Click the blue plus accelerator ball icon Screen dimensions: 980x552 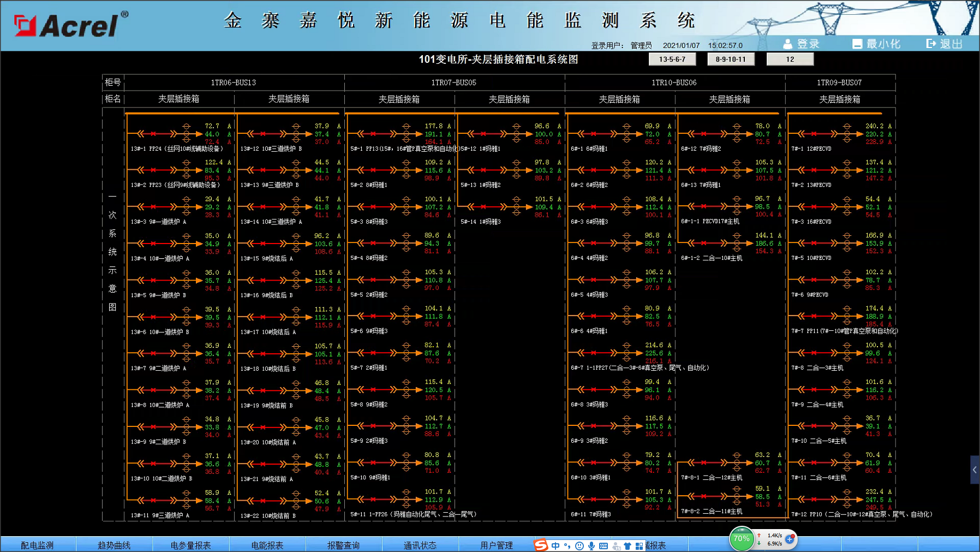click(790, 539)
